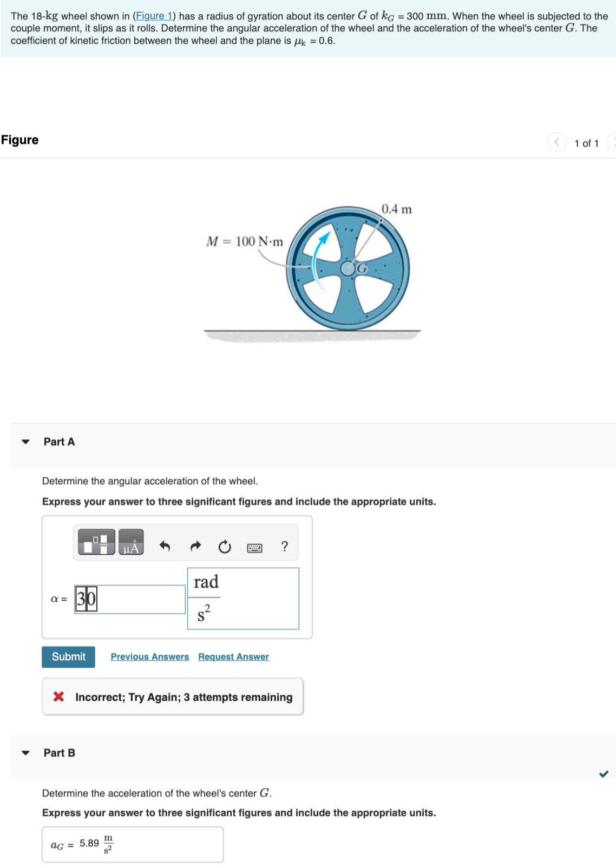Undo the last answer edit

165,547
